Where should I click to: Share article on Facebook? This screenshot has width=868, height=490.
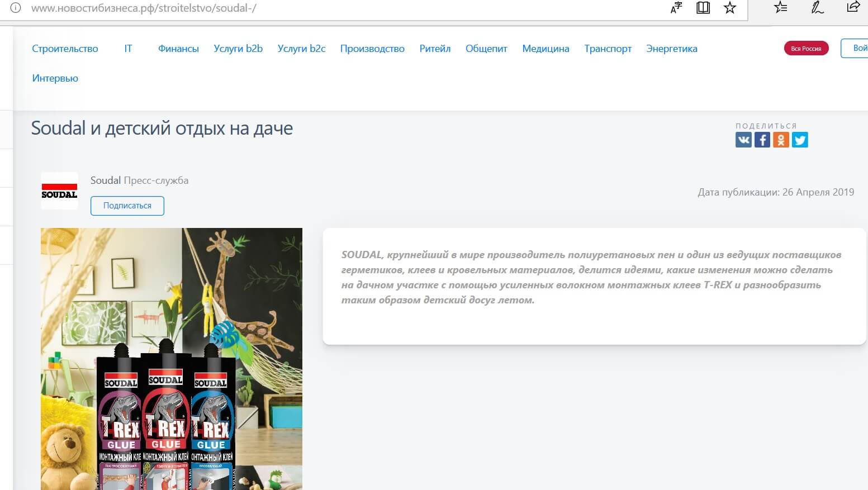(762, 140)
